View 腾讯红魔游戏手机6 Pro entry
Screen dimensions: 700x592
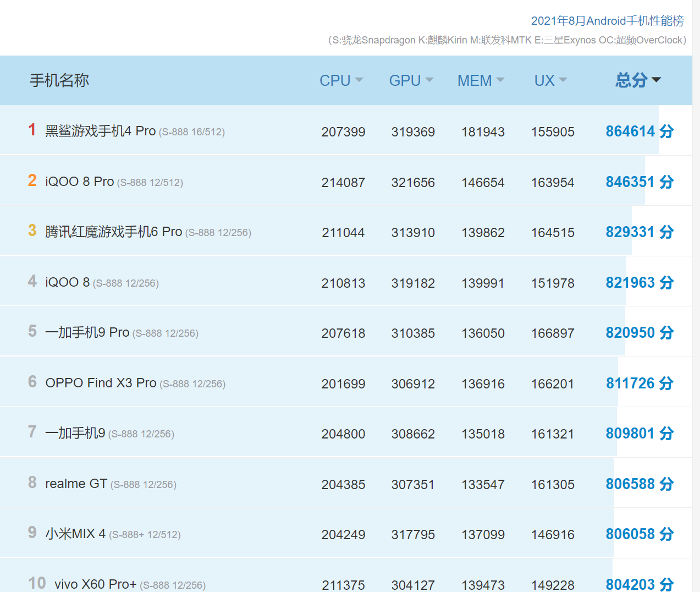[x=113, y=231]
